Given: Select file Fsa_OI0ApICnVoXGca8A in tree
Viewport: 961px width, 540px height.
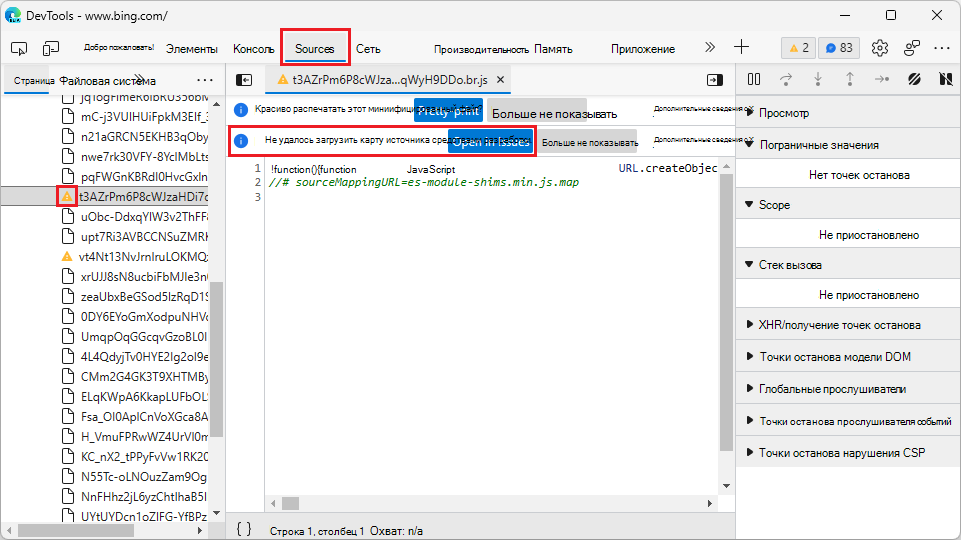Looking at the screenshot, I should click(144, 417).
